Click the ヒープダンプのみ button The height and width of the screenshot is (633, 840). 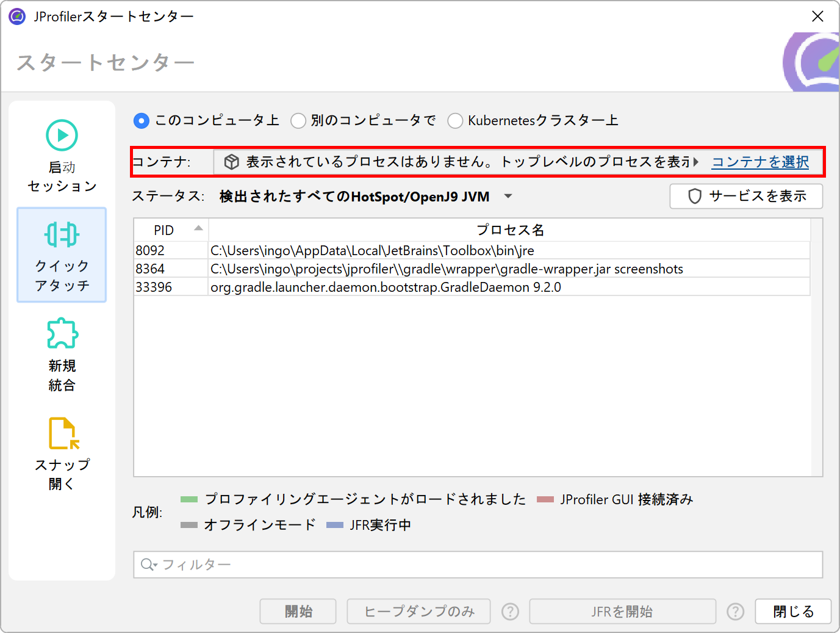pyautogui.click(x=418, y=612)
